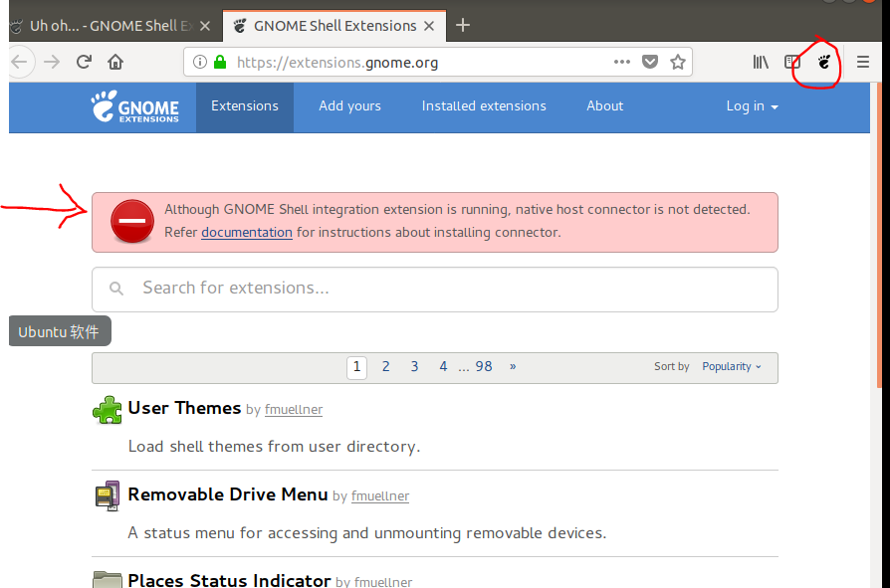Image resolution: width=890 pixels, height=588 pixels.
Task: Open the Library toolbar icon
Action: (x=761, y=62)
